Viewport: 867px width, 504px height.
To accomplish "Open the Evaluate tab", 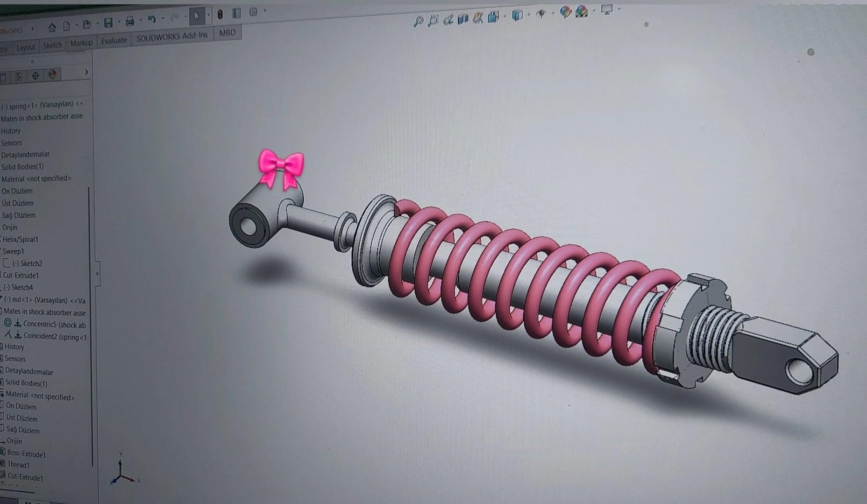I will 114,41.
